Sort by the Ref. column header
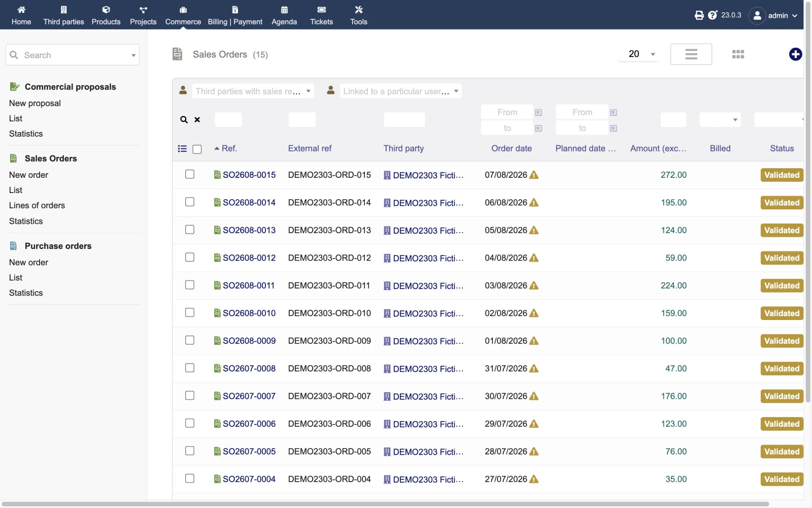The height and width of the screenshot is (508, 812). (229, 148)
